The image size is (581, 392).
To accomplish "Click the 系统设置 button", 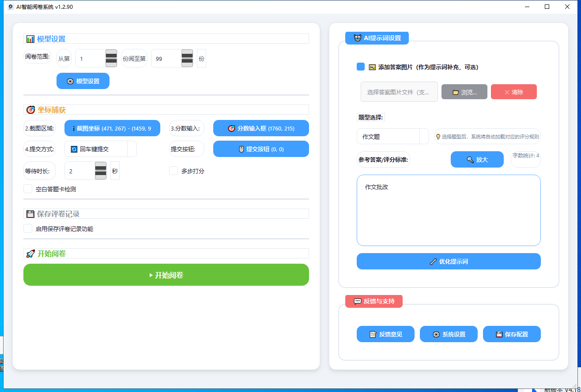I will (449, 334).
